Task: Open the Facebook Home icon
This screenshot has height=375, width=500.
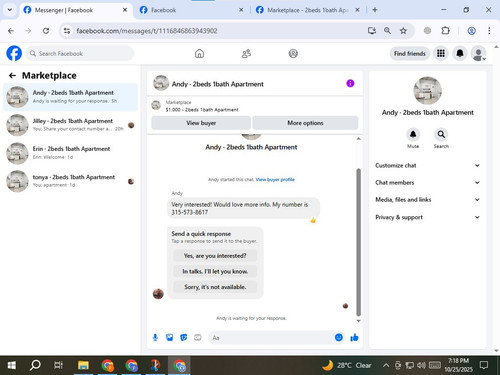Action: tap(199, 53)
